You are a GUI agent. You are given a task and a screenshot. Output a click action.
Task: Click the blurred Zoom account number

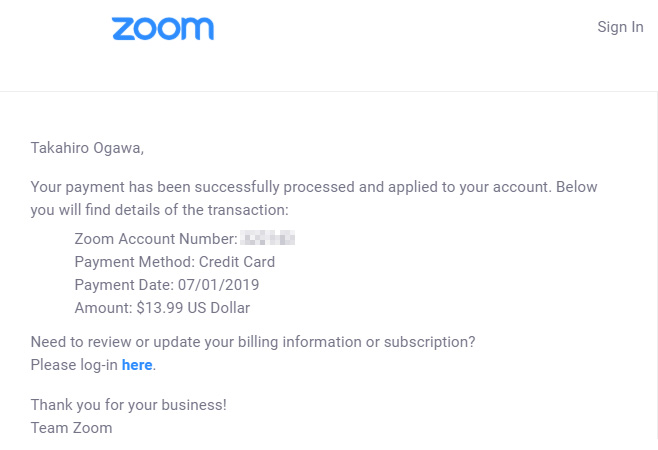[x=269, y=238]
